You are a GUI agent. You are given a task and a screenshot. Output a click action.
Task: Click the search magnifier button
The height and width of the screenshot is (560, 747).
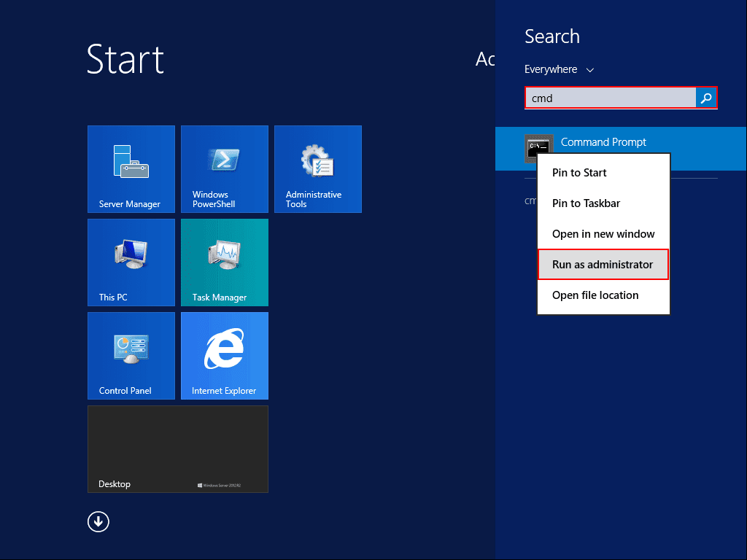tap(706, 98)
